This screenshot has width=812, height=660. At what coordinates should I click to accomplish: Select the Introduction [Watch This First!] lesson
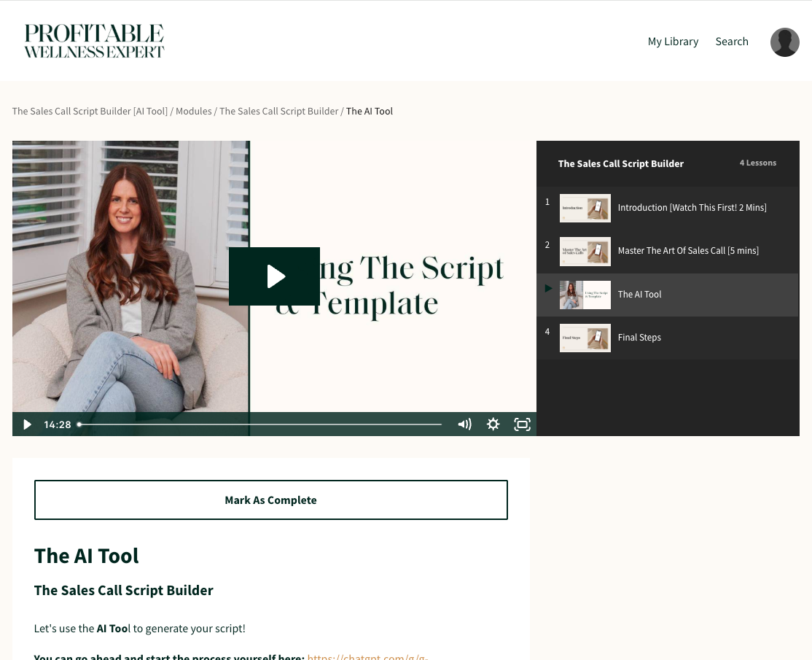692,208
